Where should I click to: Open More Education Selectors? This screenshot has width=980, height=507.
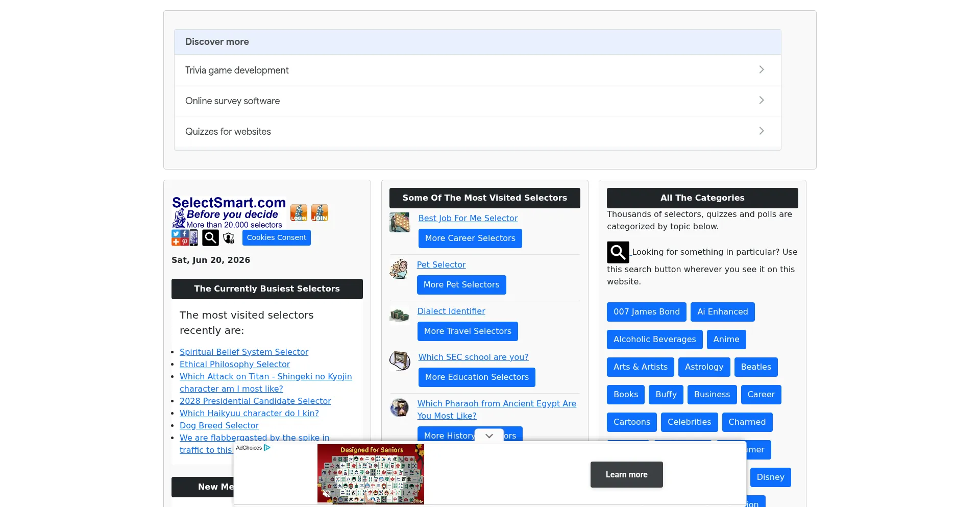point(477,377)
